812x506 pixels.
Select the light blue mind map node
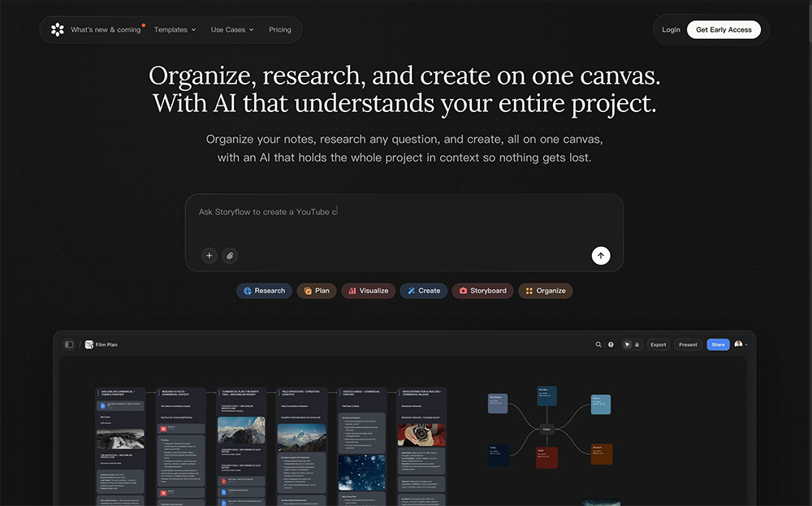click(601, 404)
